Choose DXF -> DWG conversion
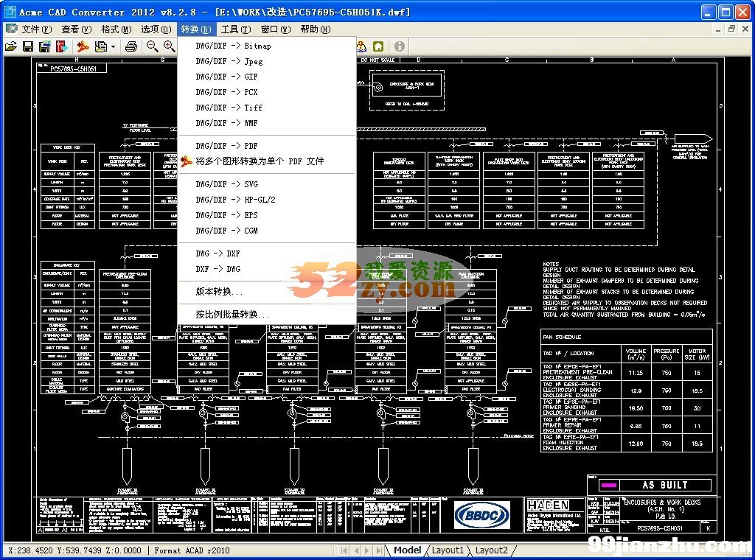 pyautogui.click(x=267, y=269)
